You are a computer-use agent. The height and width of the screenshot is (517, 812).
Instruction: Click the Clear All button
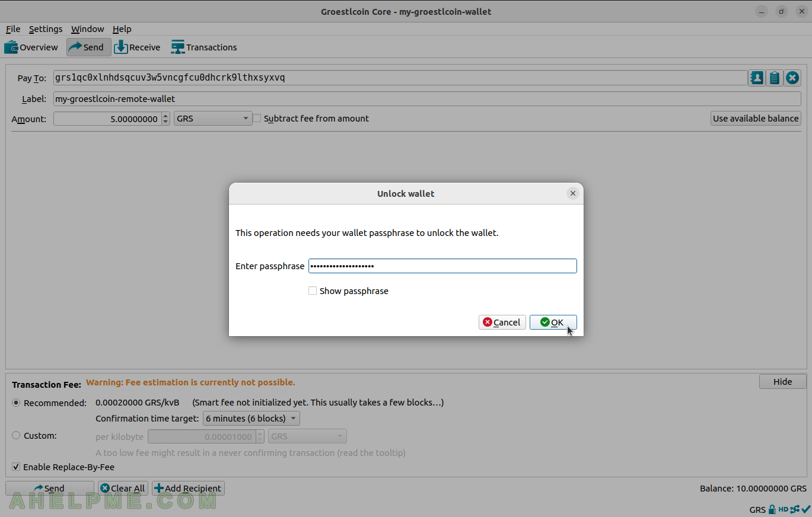(123, 489)
